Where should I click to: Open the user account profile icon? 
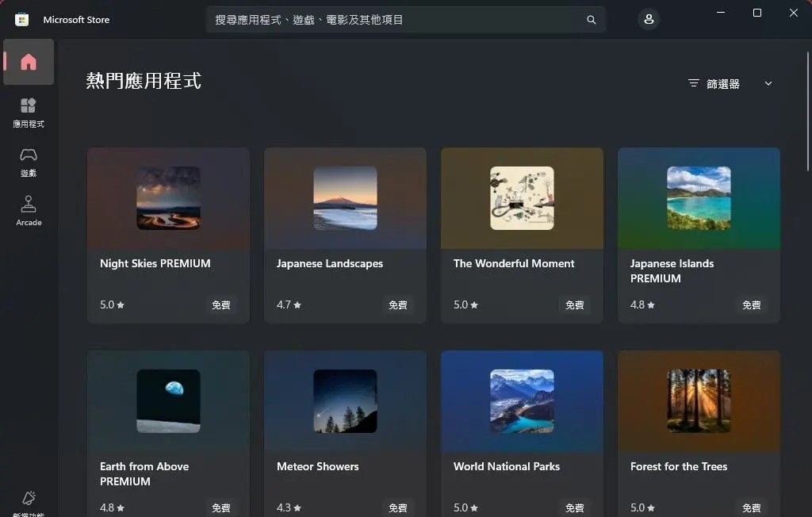pos(649,20)
